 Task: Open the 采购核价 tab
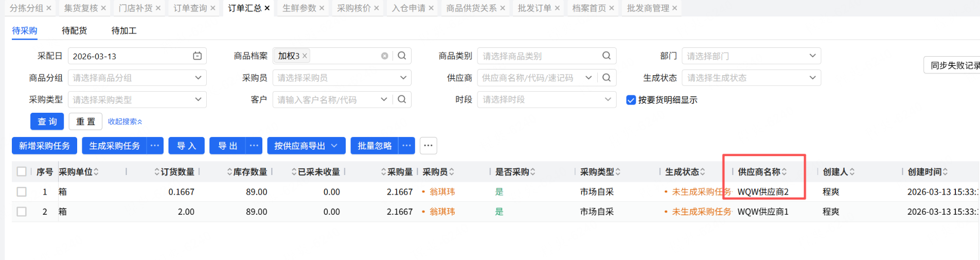click(354, 8)
